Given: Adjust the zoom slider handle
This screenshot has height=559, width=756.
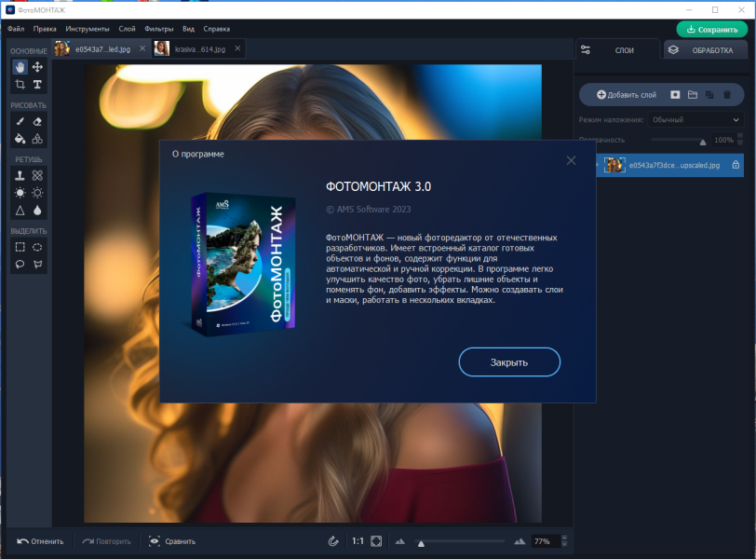Looking at the screenshot, I should tap(421, 543).
